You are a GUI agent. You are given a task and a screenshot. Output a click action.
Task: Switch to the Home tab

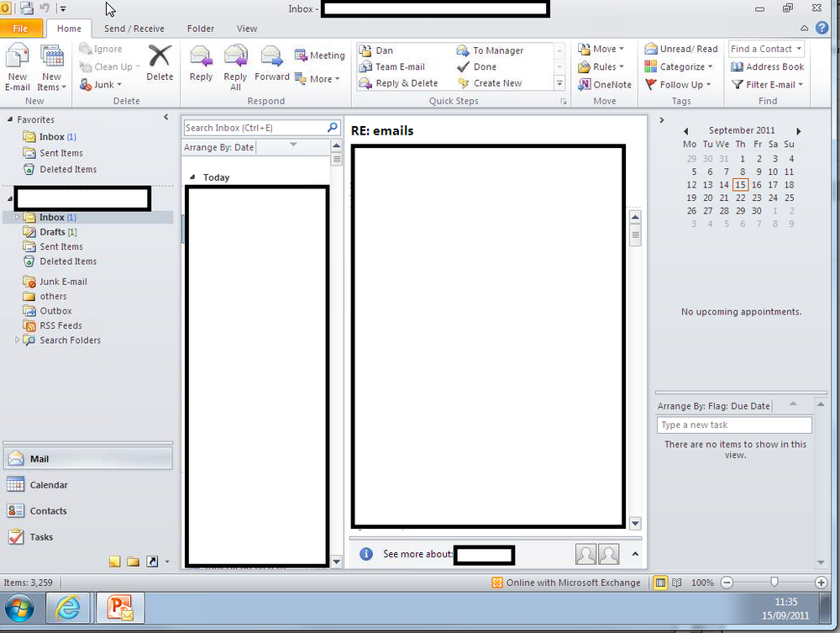click(x=69, y=29)
